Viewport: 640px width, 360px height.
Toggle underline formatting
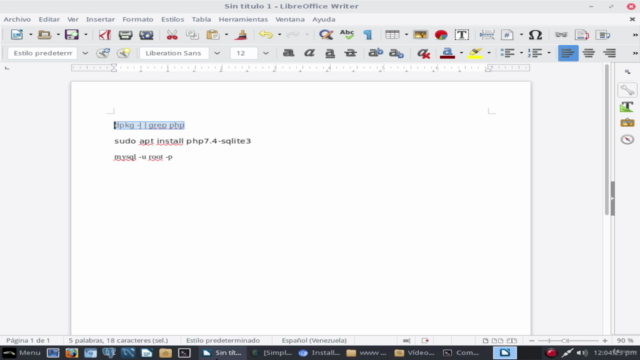(x=330, y=53)
